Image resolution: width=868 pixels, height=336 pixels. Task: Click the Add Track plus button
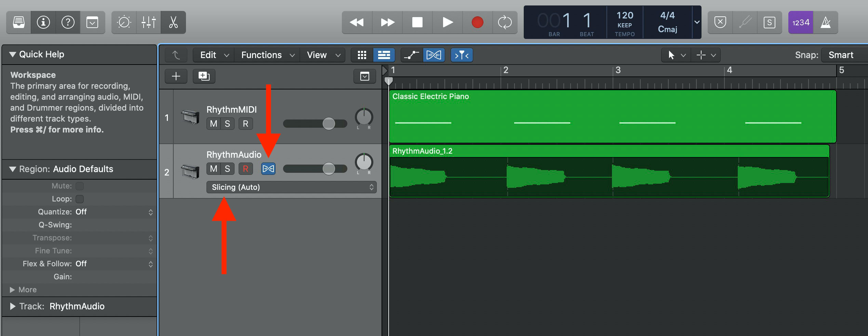[176, 76]
